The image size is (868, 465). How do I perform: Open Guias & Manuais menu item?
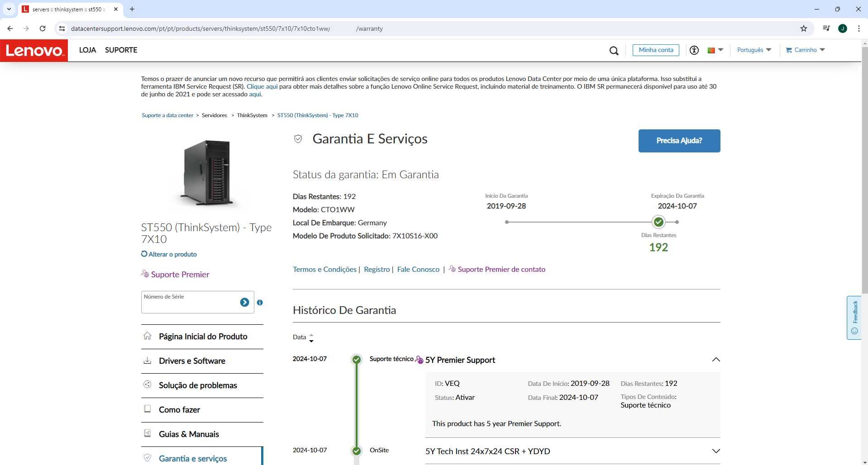202,434
